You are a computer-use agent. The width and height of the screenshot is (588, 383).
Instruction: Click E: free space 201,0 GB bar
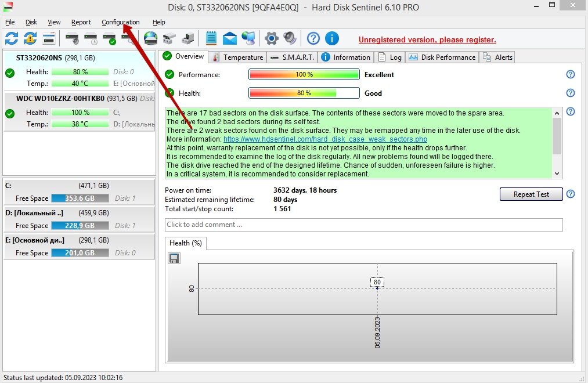80,253
